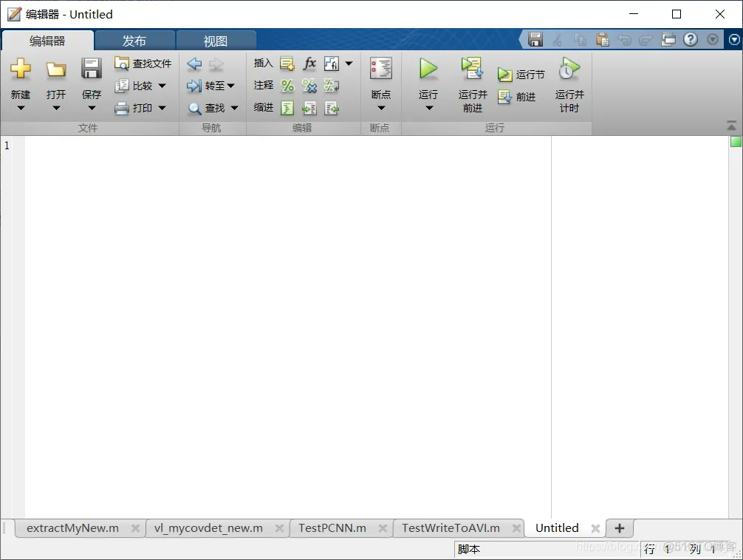The height and width of the screenshot is (560, 743).
Task: Decrease indent icon
Action: (331, 108)
